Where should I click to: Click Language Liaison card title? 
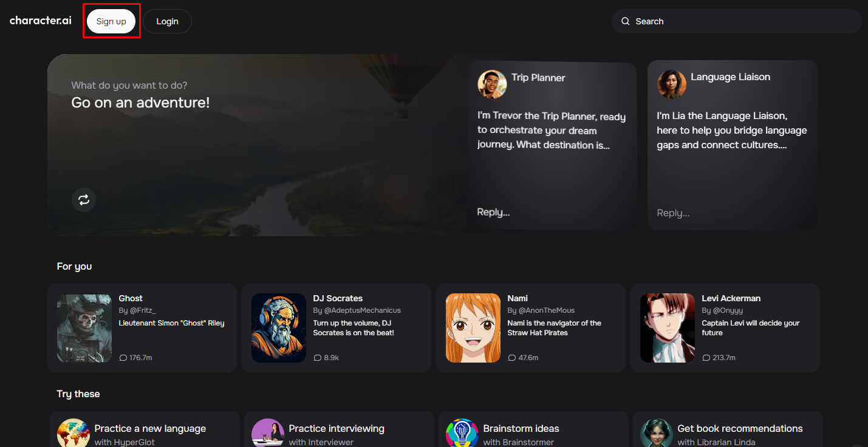(x=730, y=77)
